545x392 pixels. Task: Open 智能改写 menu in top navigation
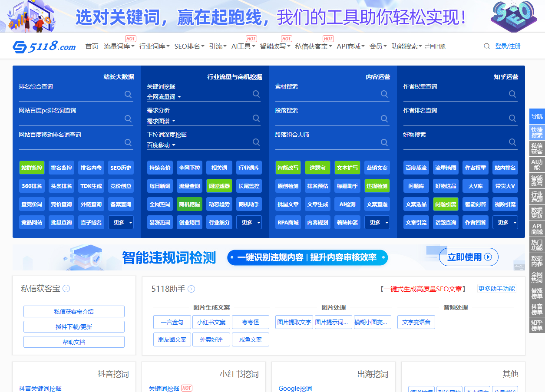tap(275, 46)
